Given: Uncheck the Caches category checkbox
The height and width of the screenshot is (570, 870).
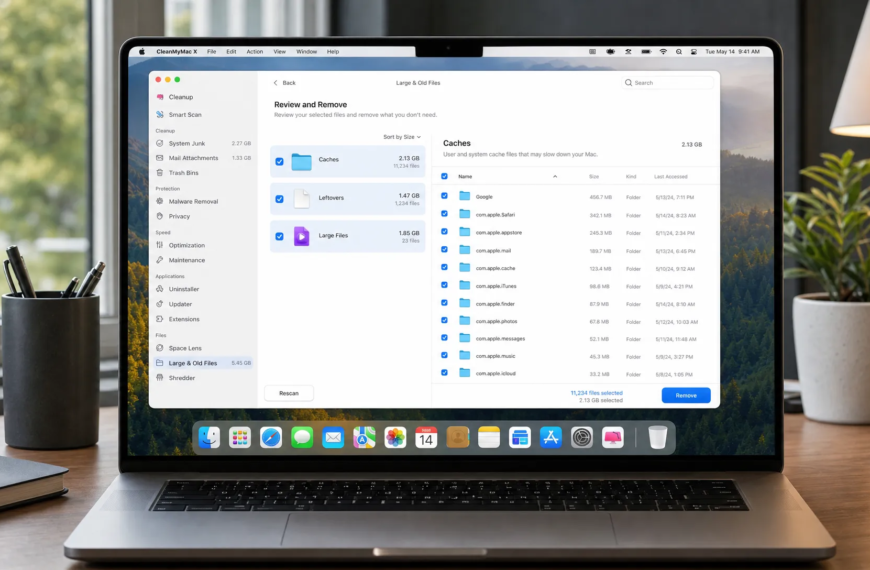Looking at the screenshot, I should tap(280, 162).
